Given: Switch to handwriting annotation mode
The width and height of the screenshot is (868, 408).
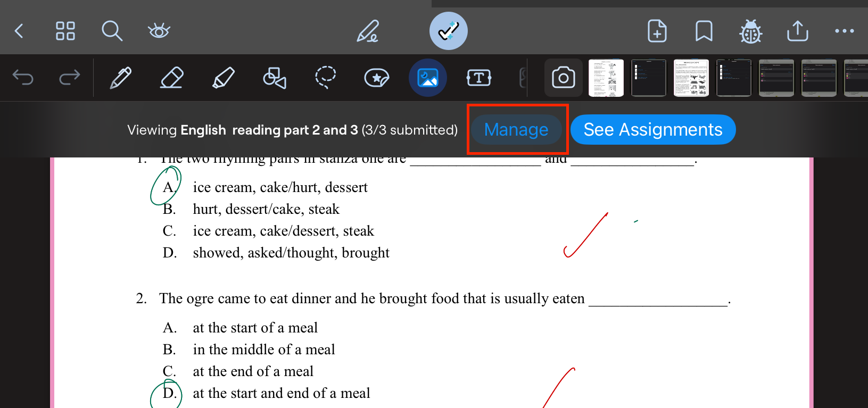Looking at the screenshot, I should [368, 31].
